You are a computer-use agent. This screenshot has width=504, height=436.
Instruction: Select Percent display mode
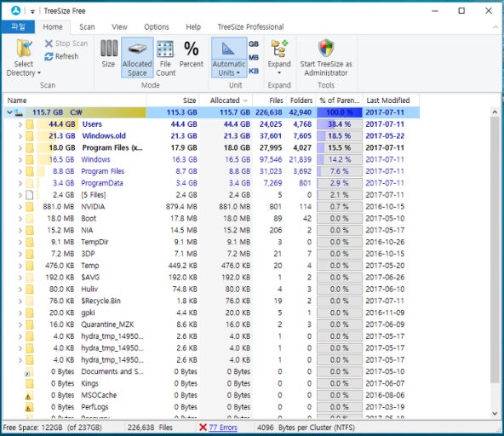[192, 54]
